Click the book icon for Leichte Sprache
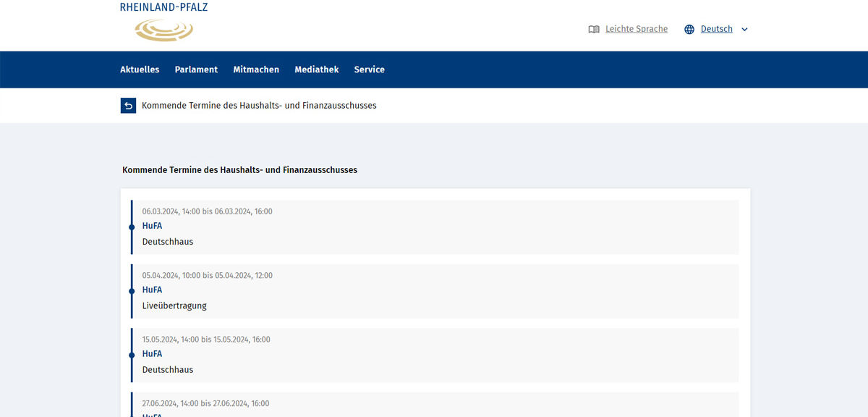 (x=594, y=30)
